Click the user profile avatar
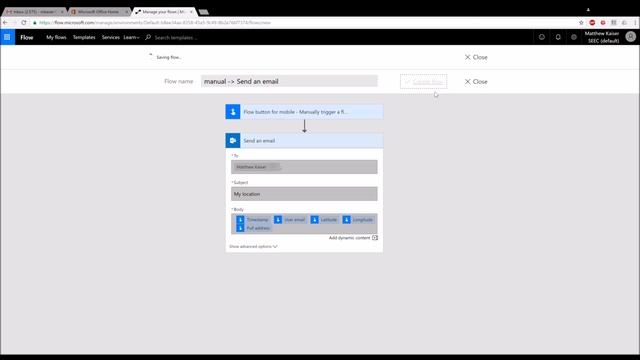 coord(631,37)
